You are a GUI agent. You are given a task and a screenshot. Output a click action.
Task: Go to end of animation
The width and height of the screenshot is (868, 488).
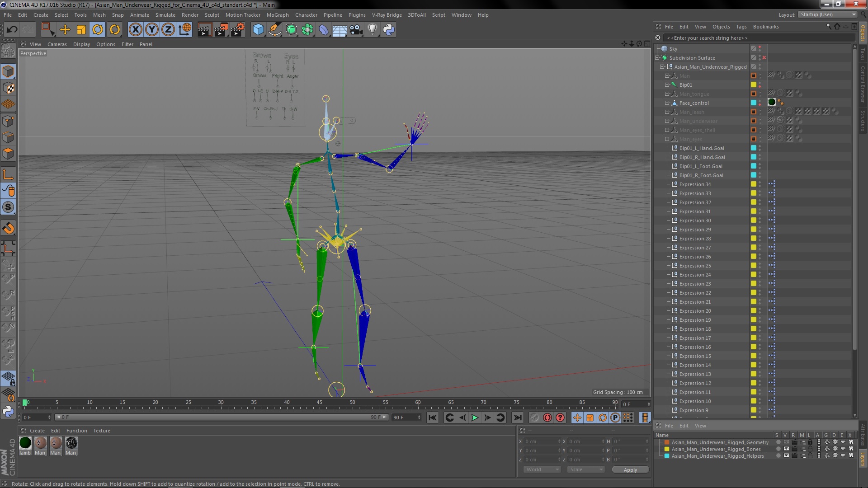coord(518,418)
